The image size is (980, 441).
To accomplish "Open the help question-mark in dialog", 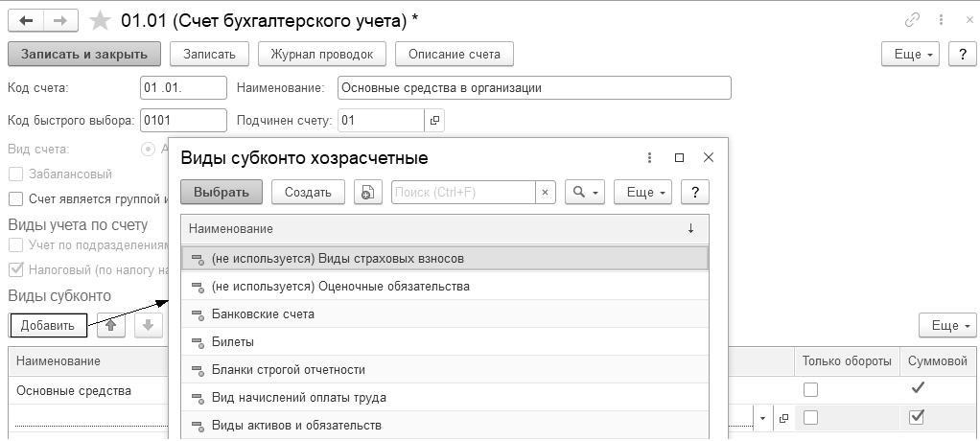I will (x=694, y=193).
